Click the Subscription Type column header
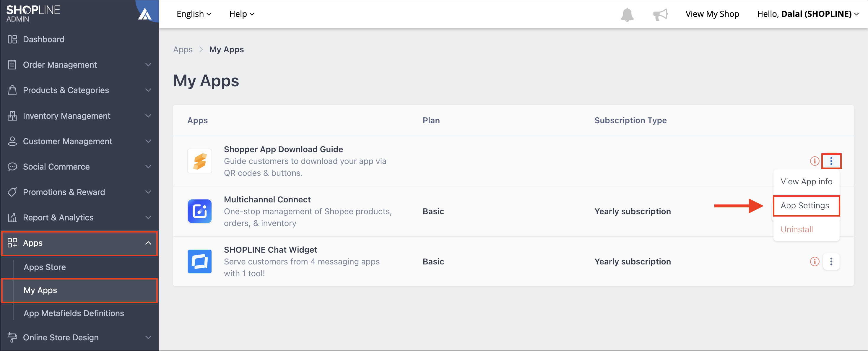 pyautogui.click(x=630, y=120)
